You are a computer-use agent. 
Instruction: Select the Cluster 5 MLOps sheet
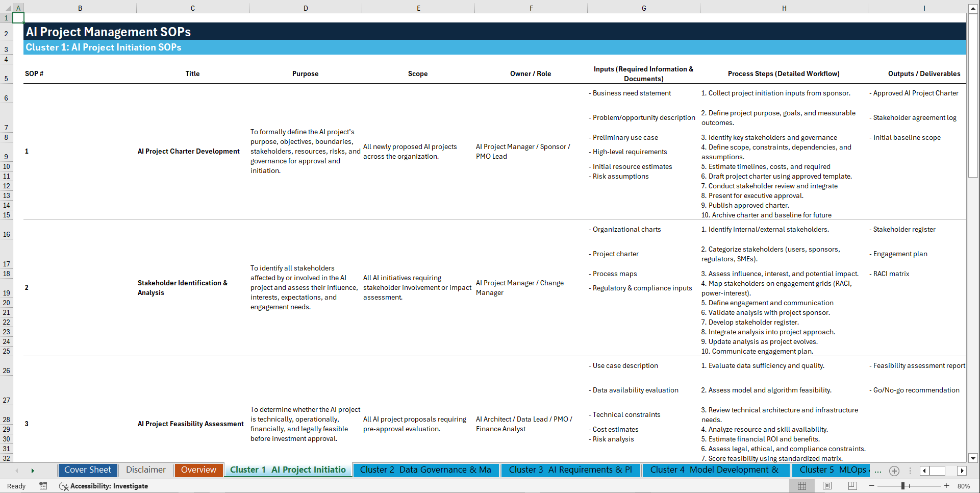click(831, 470)
